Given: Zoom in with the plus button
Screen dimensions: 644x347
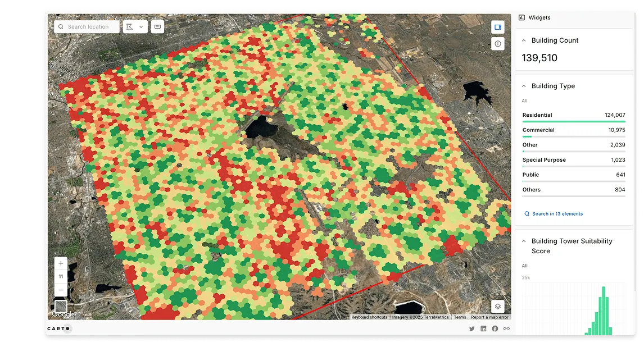Looking at the screenshot, I should tap(61, 263).
